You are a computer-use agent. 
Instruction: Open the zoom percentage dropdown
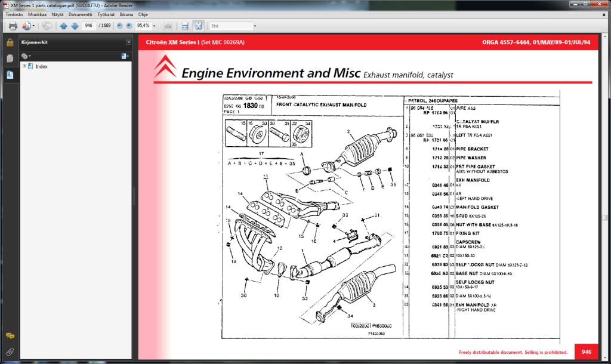pyautogui.click(x=154, y=26)
